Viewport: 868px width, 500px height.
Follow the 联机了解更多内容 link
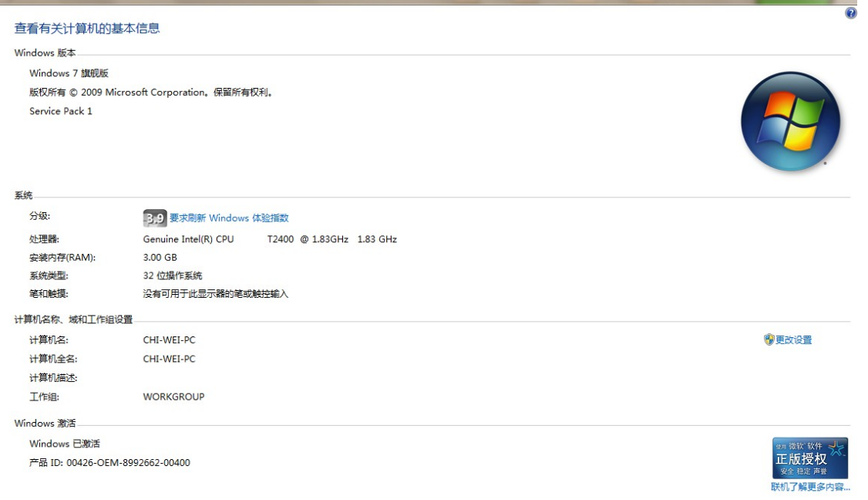tap(810, 487)
